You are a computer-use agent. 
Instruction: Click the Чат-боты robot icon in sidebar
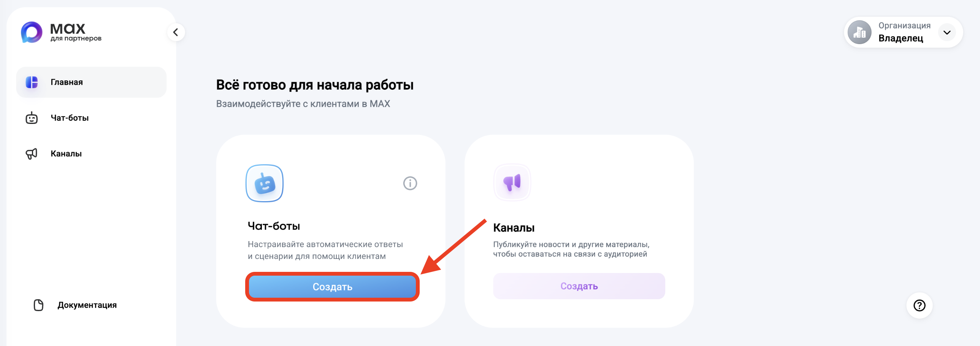pos(32,118)
